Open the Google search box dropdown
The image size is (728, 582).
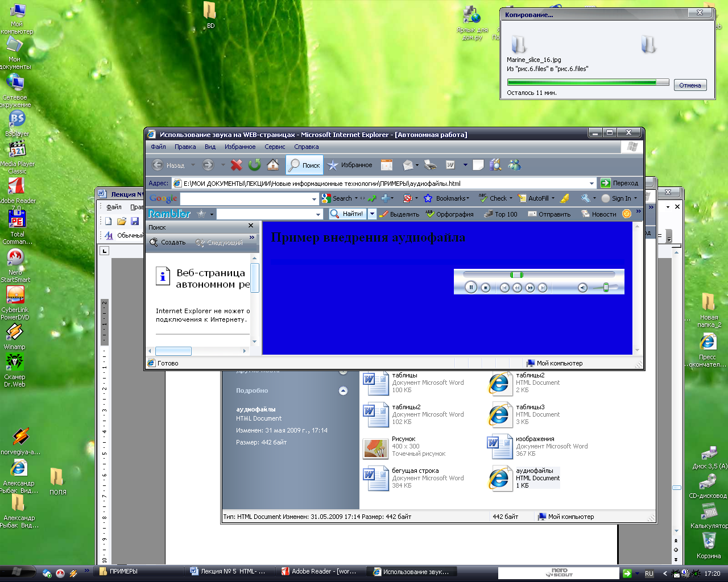tap(314, 199)
